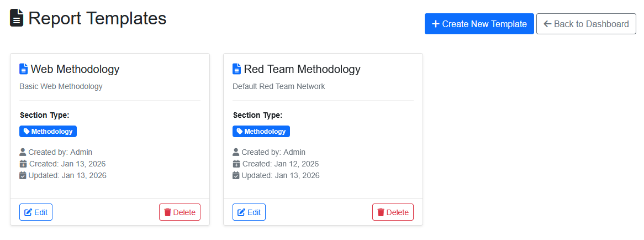
Task: Click the Report Templates page header document icon
Action: [x=17, y=18]
